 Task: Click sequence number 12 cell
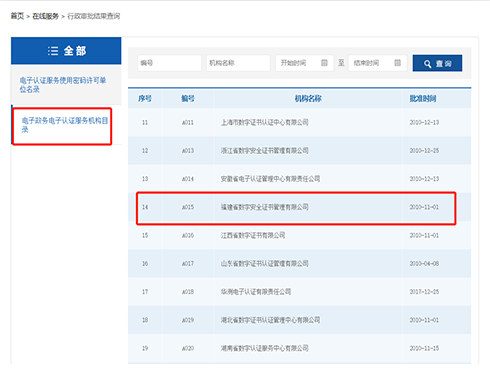(145, 151)
